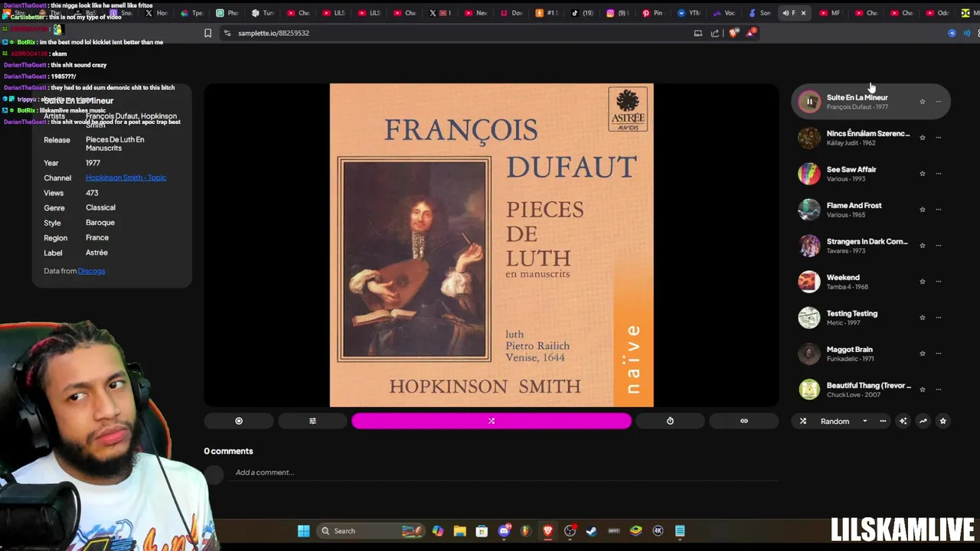Open File Explorer from the taskbar

459,531
